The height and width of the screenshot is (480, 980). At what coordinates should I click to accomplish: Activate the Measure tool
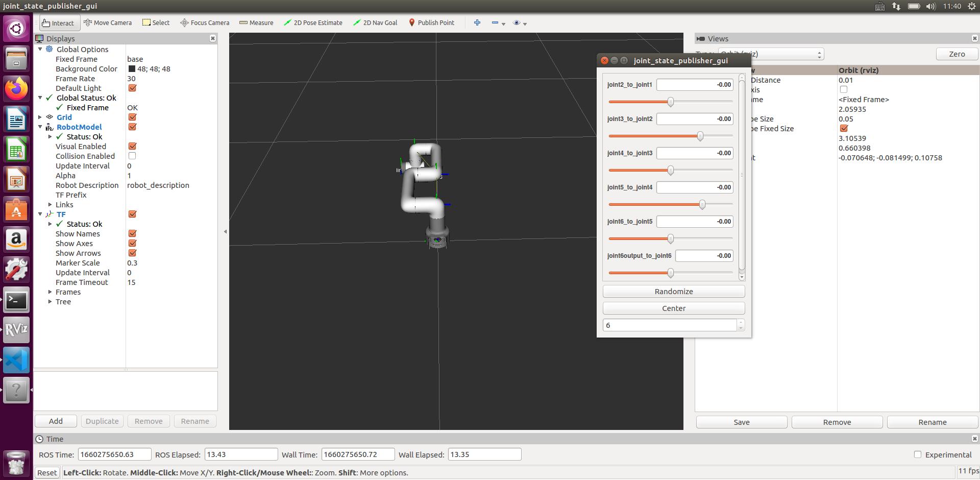tap(256, 23)
